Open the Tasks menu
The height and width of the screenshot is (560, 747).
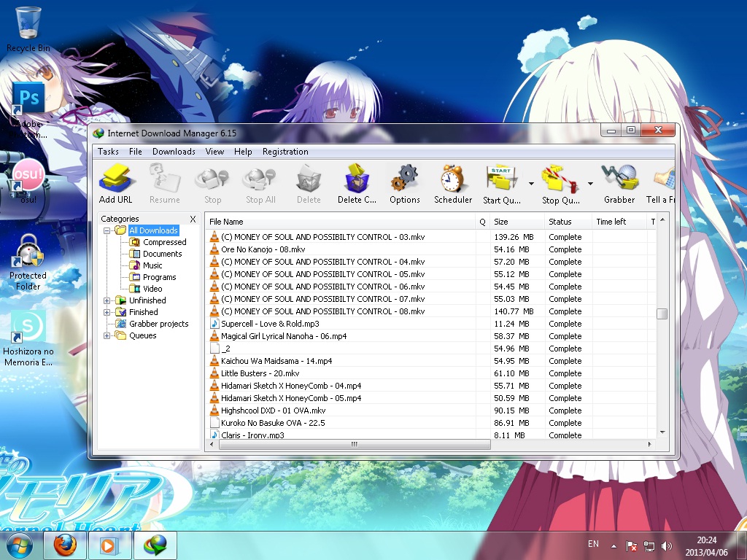(108, 152)
